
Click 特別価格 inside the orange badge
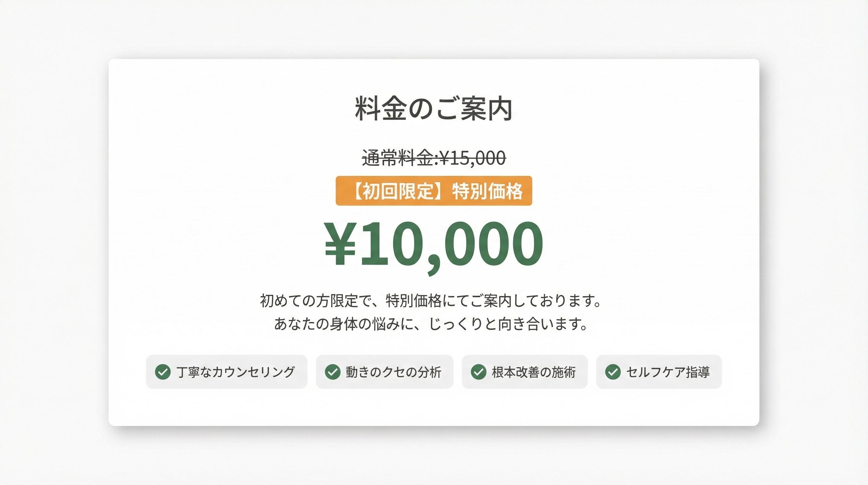point(487,191)
